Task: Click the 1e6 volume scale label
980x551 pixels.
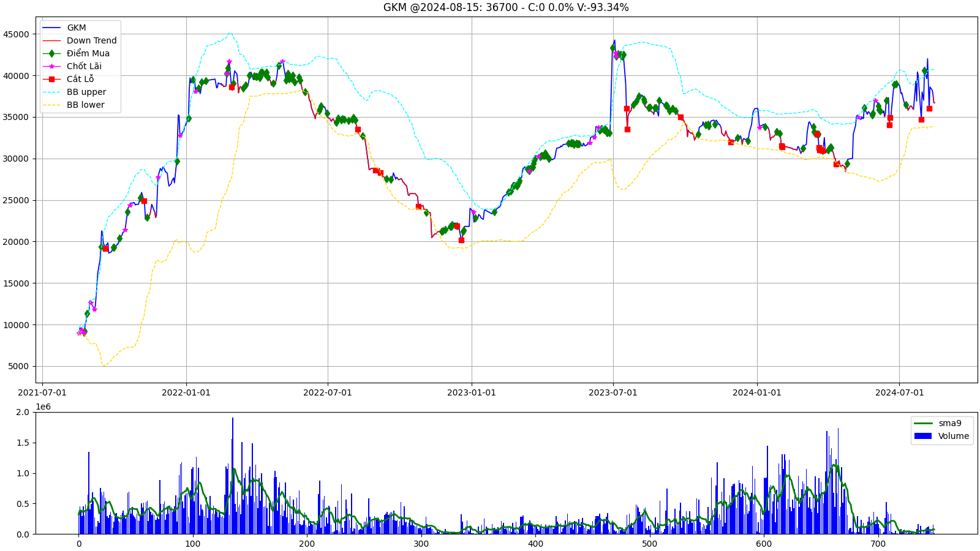Action: coord(43,407)
